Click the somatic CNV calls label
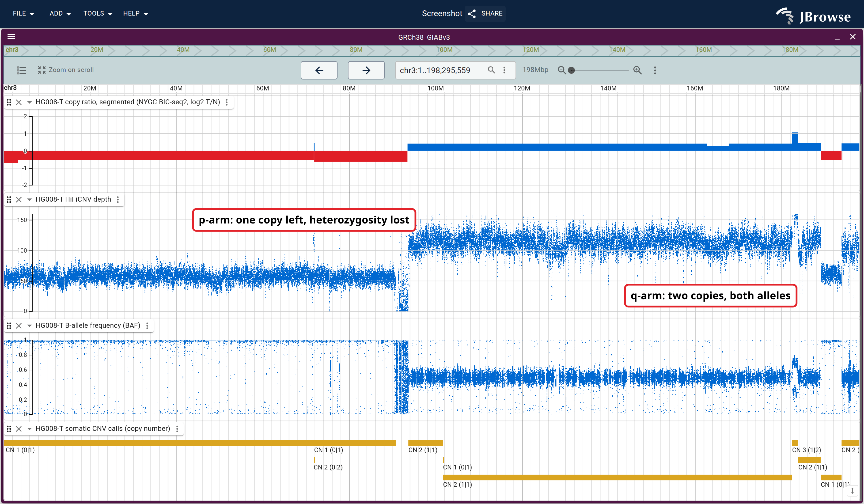The image size is (864, 504). pos(103,429)
